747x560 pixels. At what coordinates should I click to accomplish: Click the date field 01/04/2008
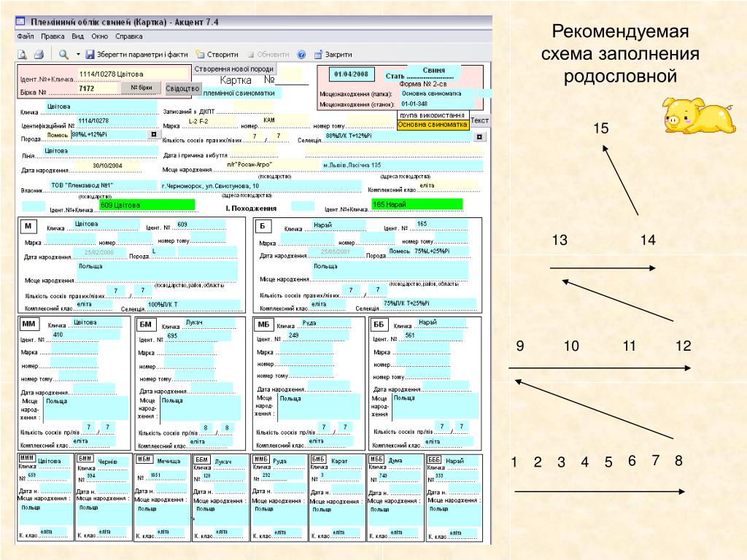[x=351, y=74]
